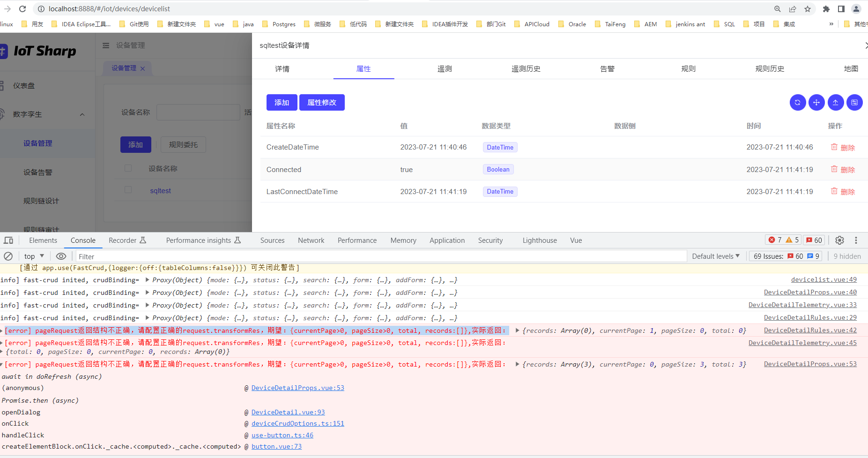This screenshot has width=868, height=458.
Task: Click the 添加 button in the attributes panel
Action: (x=282, y=102)
